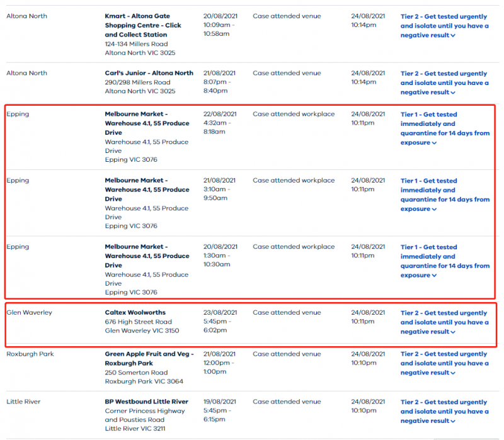Select BP Westbound Little River site name

coord(147,402)
